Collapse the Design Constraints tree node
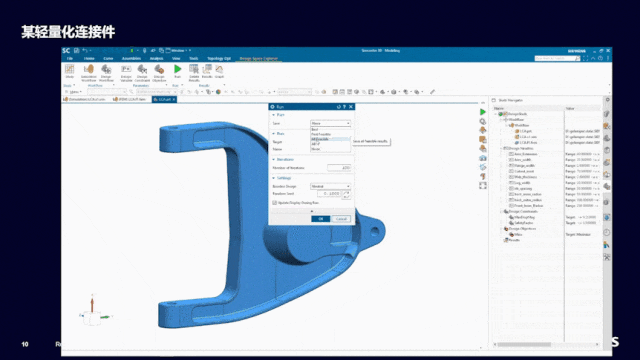 (x=502, y=211)
